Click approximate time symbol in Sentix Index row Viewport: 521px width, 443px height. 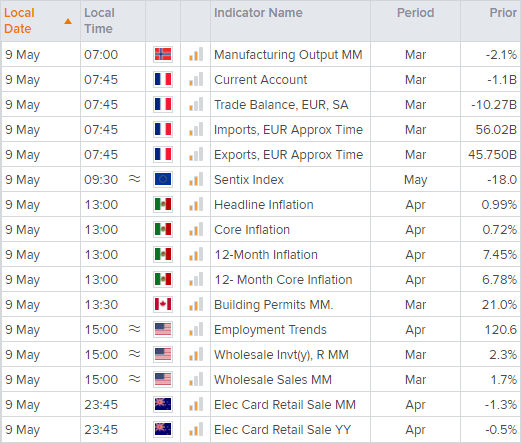[134, 179]
